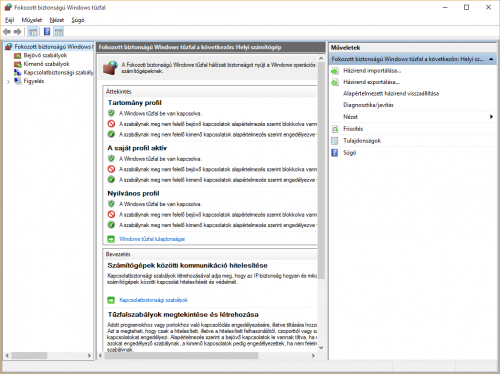This screenshot has width=500, height=374.
Task: Click green arrow icon beside Windows tűzfal tulajdonságai
Action: 111,239
